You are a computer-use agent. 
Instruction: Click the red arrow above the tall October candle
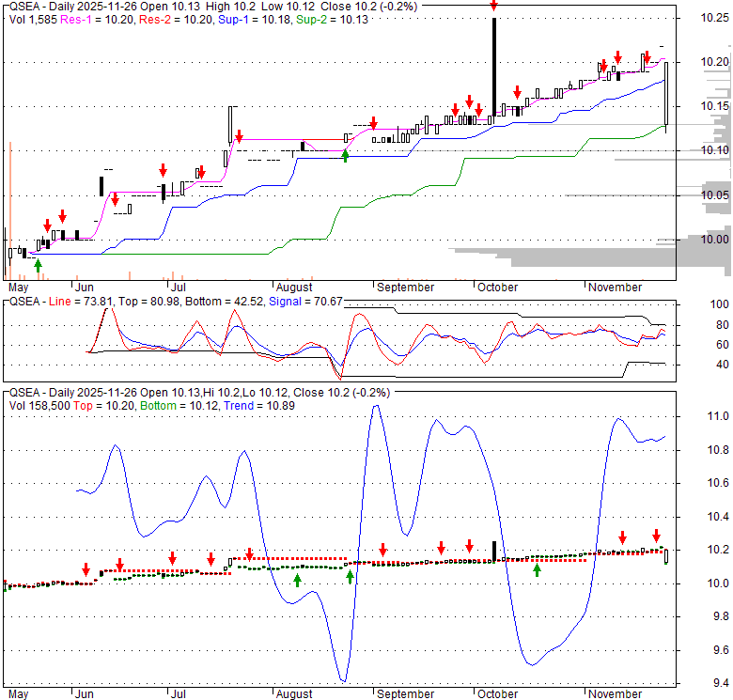point(494,6)
